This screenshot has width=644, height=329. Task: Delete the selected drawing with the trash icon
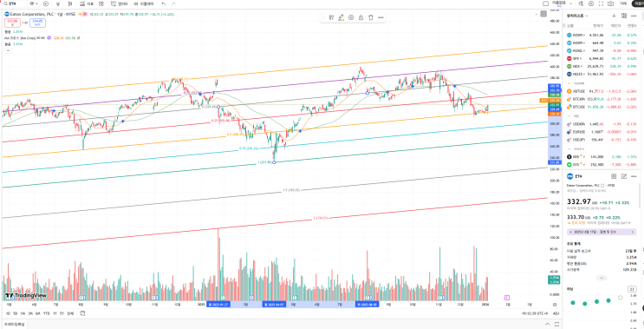point(370,17)
